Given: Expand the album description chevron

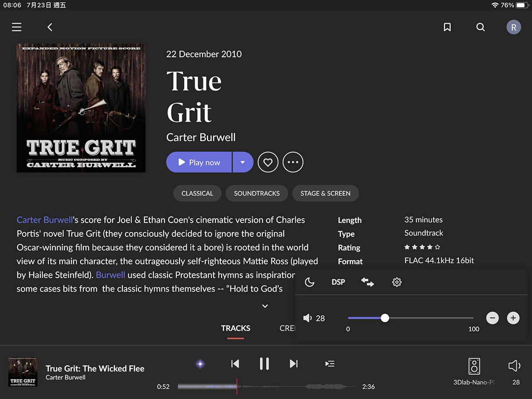Looking at the screenshot, I should (265, 306).
